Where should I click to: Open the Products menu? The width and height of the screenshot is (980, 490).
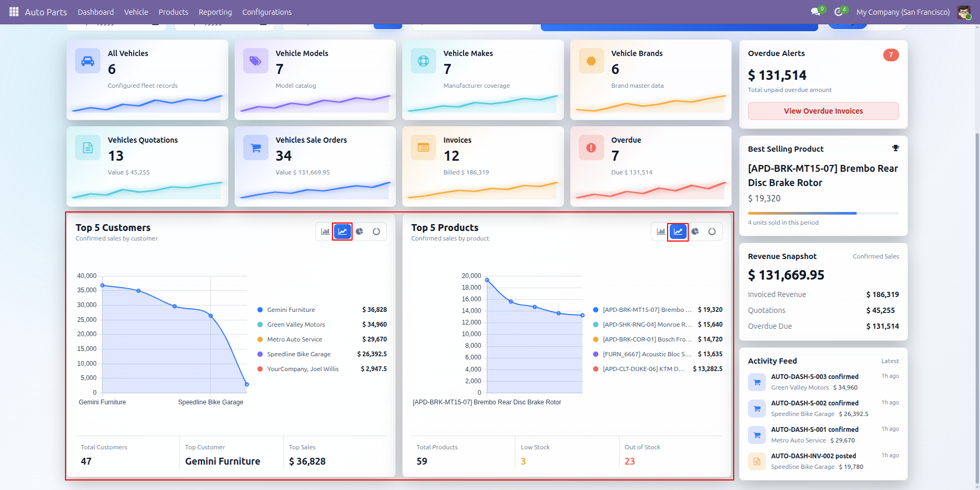tap(173, 12)
